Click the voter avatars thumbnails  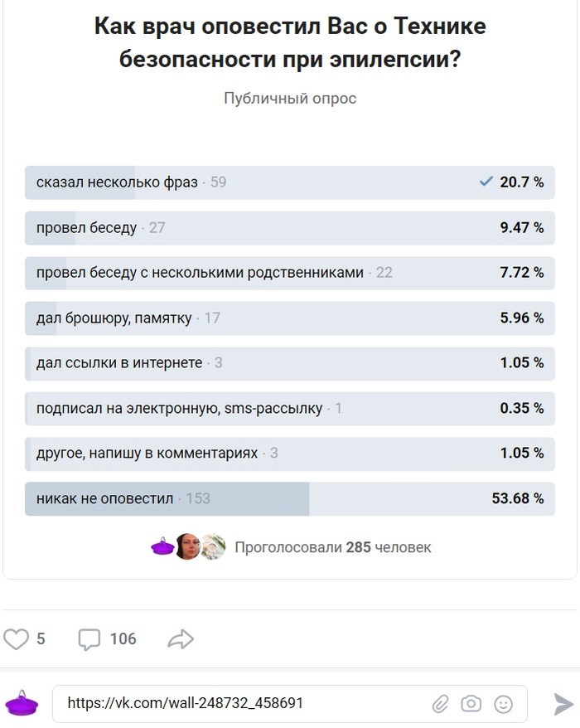point(188,547)
